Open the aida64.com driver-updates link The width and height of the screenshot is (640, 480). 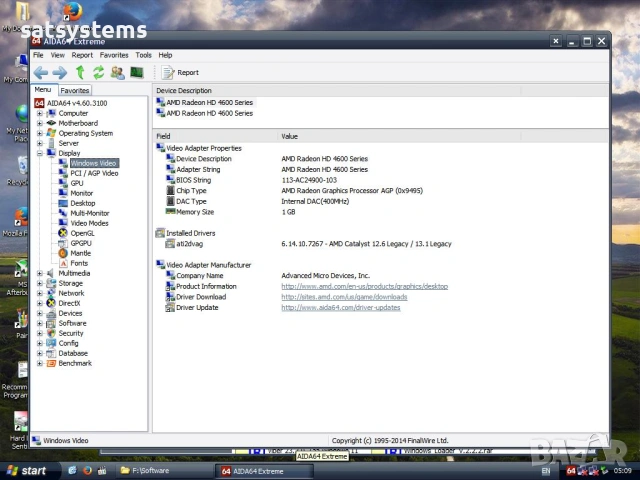point(341,308)
